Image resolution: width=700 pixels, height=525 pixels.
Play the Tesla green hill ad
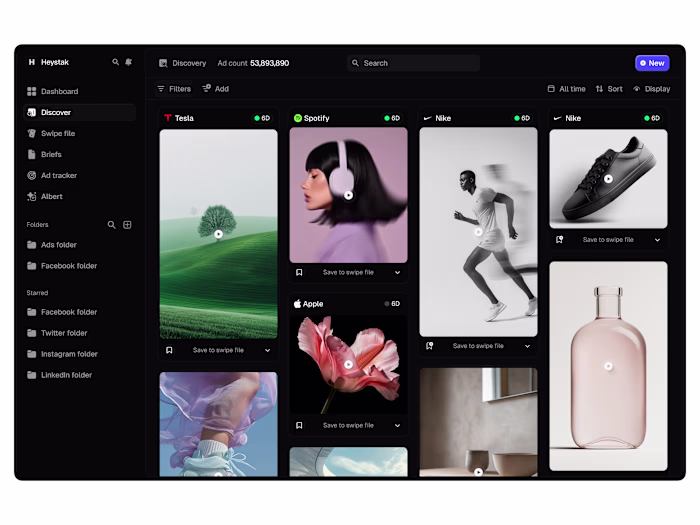(218, 234)
